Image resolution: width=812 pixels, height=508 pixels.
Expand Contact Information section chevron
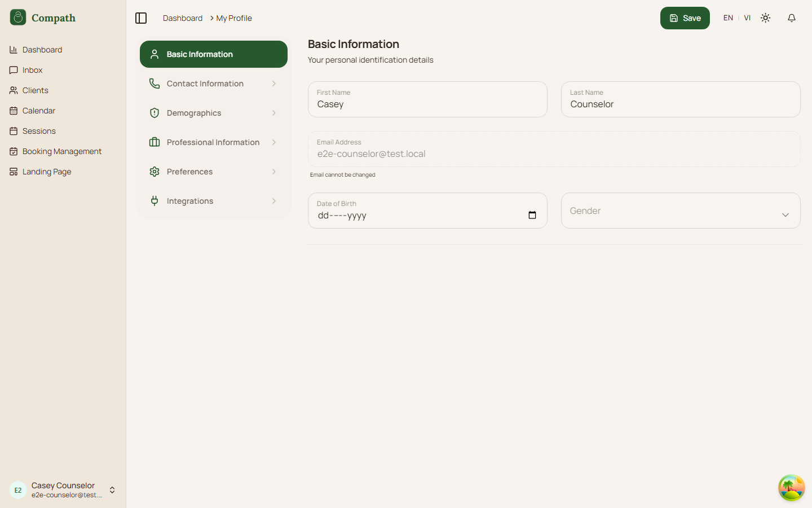tap(274, 84)
